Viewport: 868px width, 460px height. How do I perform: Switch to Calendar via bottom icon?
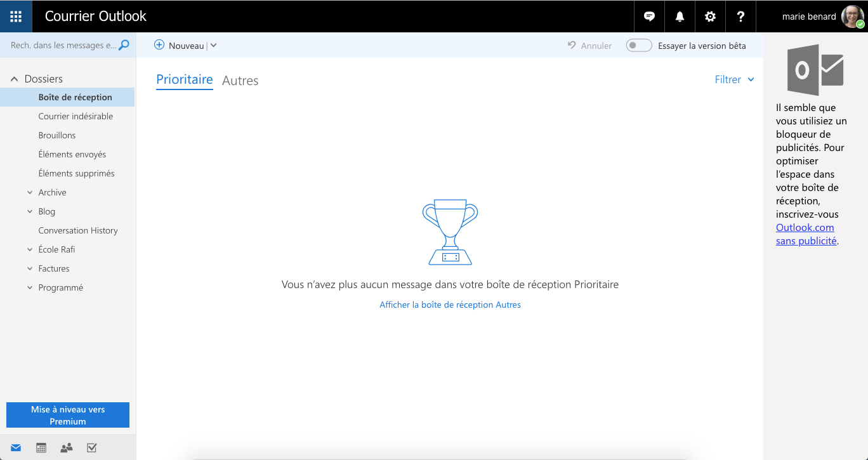41,448
